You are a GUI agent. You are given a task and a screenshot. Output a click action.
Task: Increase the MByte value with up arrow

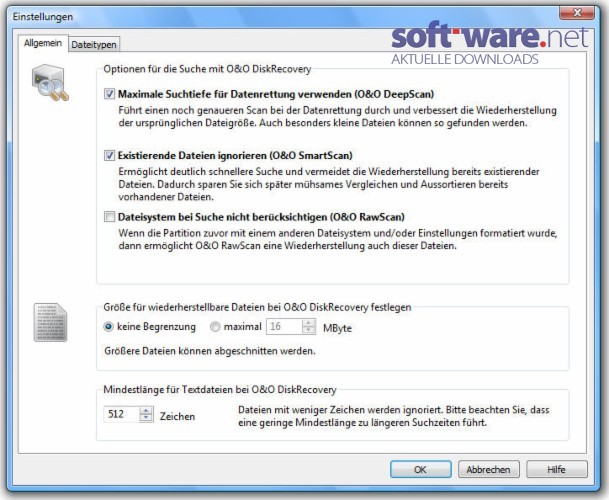[309, 323]
